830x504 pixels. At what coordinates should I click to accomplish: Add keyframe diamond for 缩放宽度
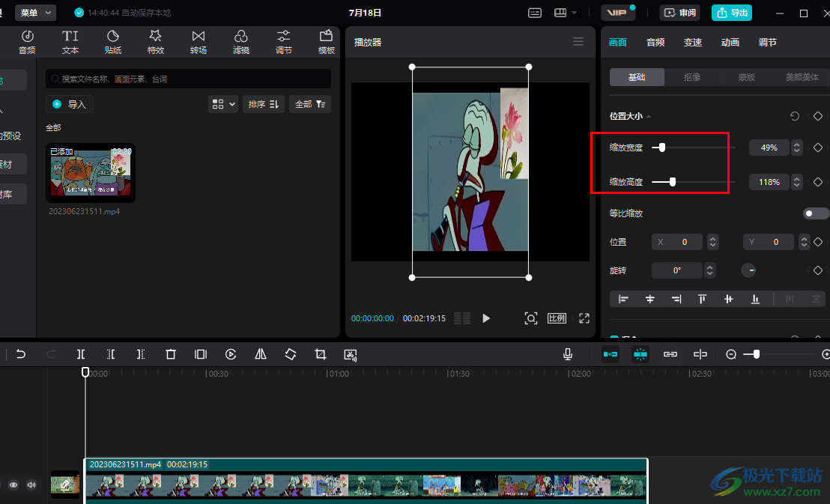tap(818, 148)
